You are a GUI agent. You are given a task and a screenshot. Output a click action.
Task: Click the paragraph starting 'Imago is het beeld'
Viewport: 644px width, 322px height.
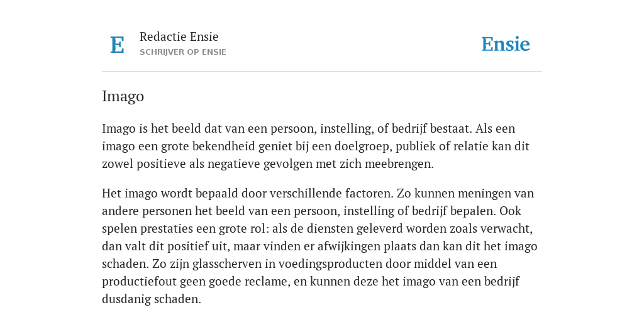[x=316, y=146]
